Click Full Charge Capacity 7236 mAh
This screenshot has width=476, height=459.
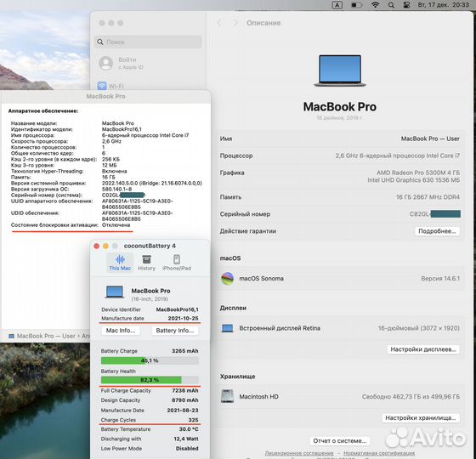pyautogui.click(x=150, y=391)
